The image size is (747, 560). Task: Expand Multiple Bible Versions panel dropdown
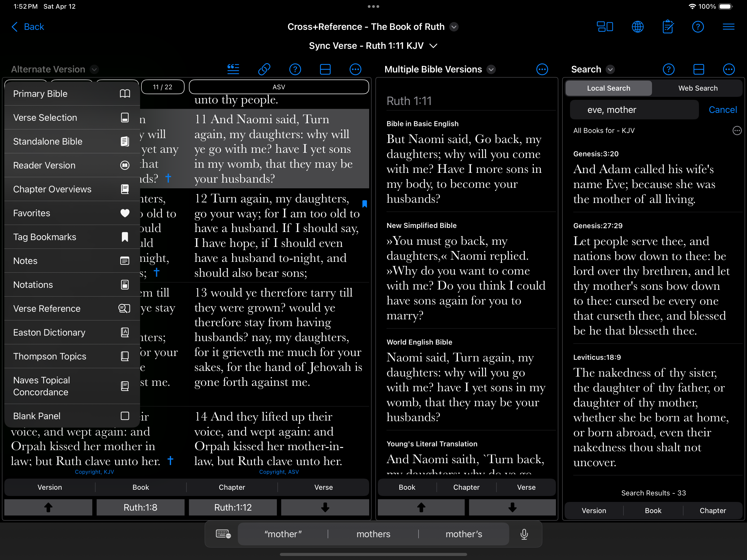491,69
